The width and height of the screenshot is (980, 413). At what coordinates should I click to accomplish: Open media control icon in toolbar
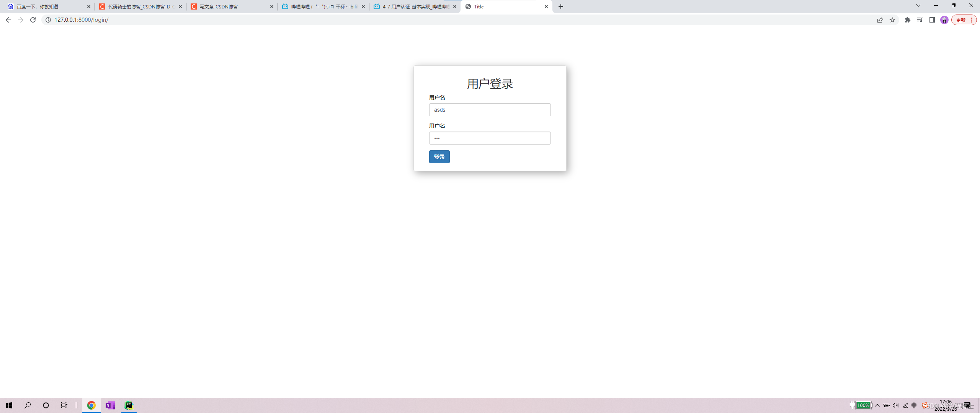coord(920,20)
